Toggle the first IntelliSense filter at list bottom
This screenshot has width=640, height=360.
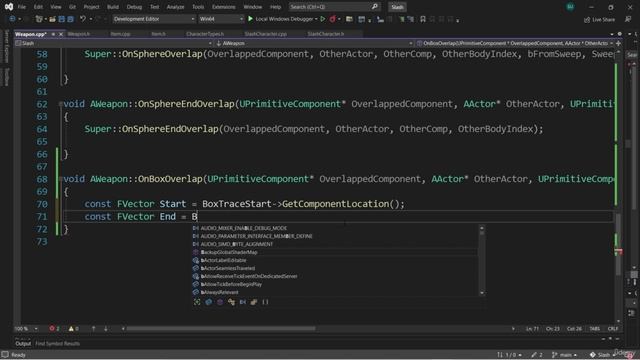pyautogui.click(x=197, y=302)
